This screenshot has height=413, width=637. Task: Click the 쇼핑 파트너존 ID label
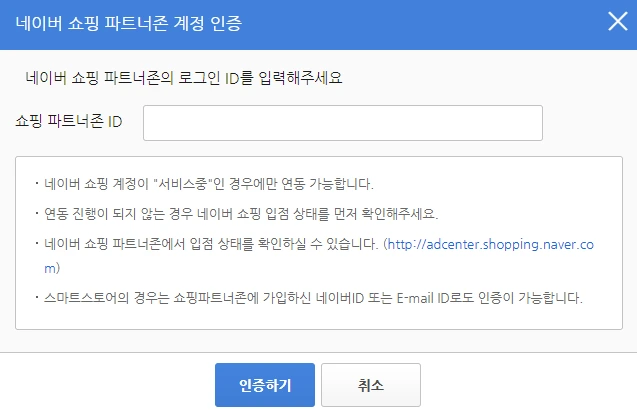coord(69,121)
